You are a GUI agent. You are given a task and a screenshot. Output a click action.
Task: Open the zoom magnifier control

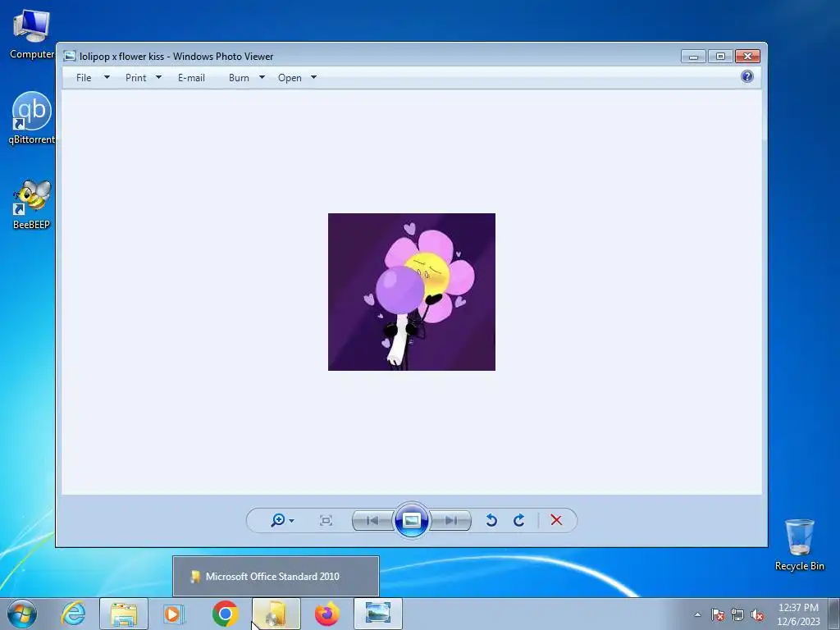click(x=278, y=520)
